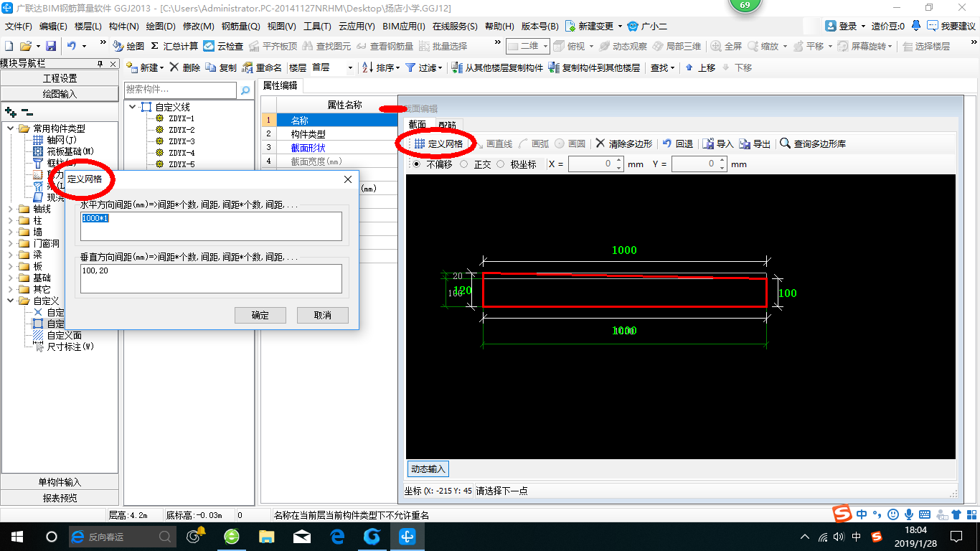
Task: Switch to the 配筋 tab
Action: click(447, 125)
